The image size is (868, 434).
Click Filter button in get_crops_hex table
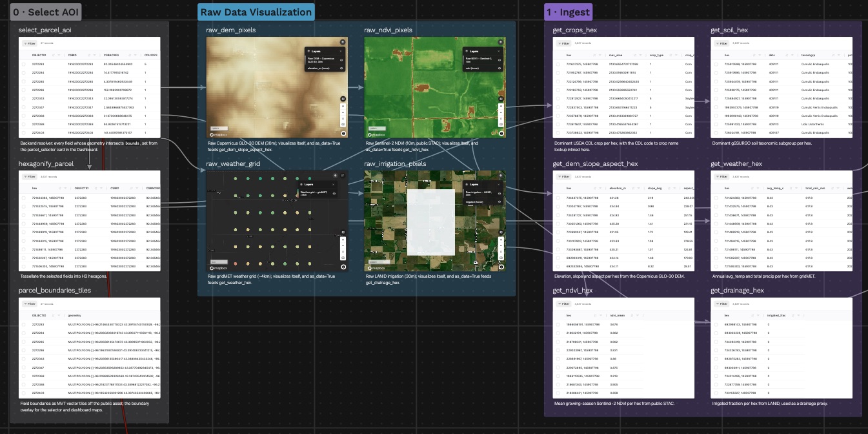(x=563, y=44)
